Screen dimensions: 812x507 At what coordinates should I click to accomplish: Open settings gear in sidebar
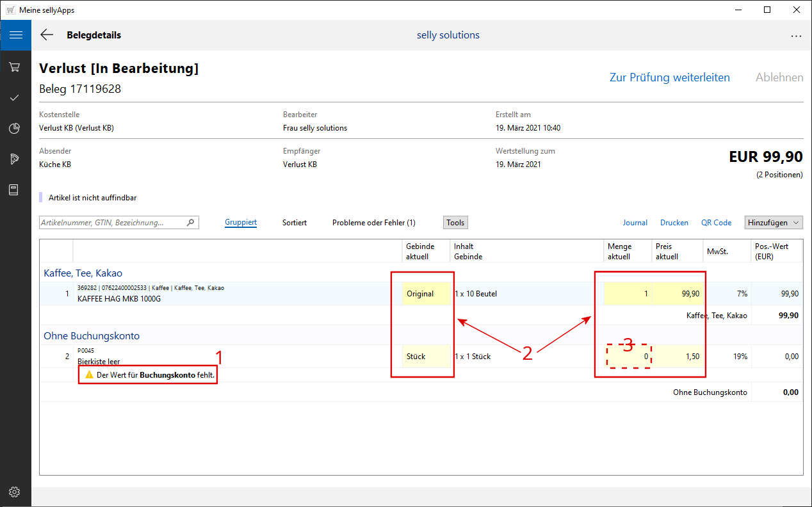click(15, 492)
